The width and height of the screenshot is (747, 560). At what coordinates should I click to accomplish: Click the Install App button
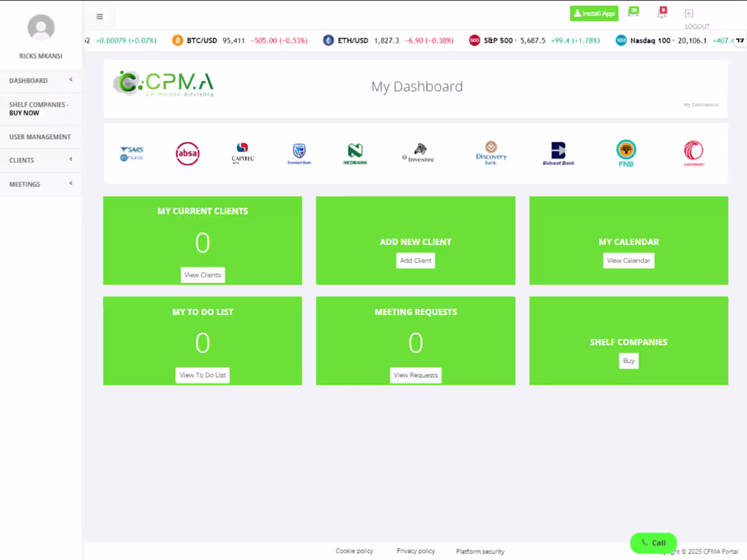click(x=594, y=13)
